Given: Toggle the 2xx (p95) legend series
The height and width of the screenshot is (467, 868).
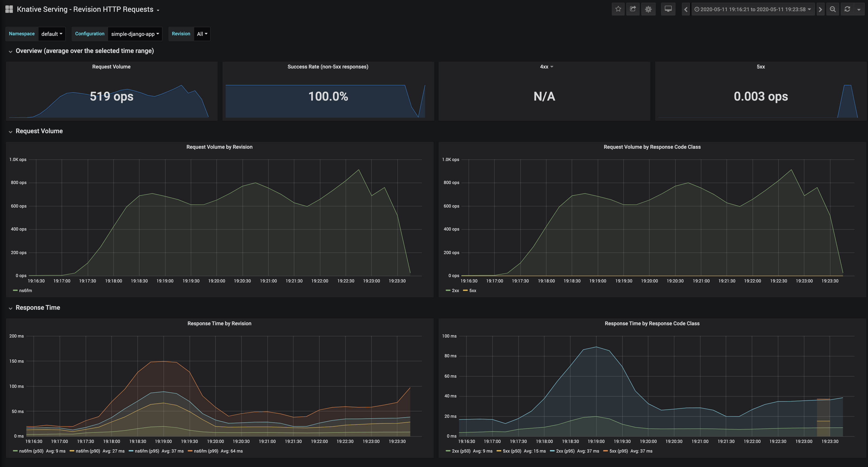Looking at the screenshot, I should pos(565,451).
